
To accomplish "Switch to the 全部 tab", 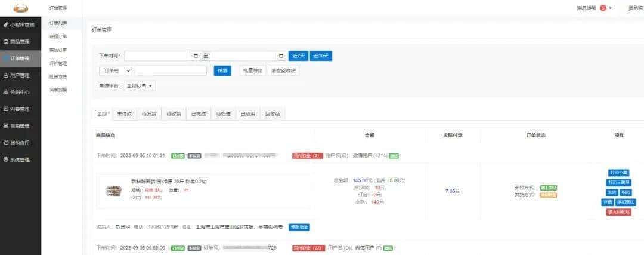I will 102,114.
